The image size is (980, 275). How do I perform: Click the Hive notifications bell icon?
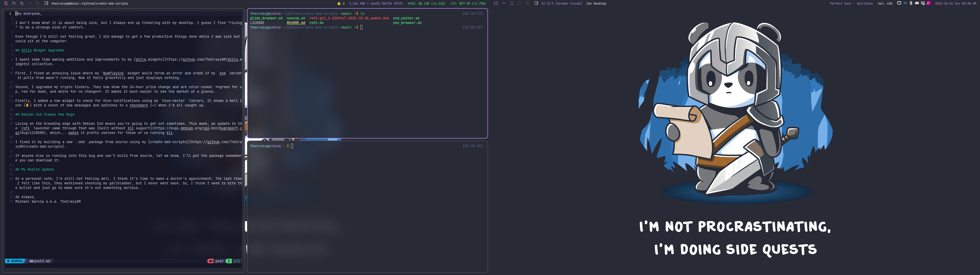click(339, 3)
